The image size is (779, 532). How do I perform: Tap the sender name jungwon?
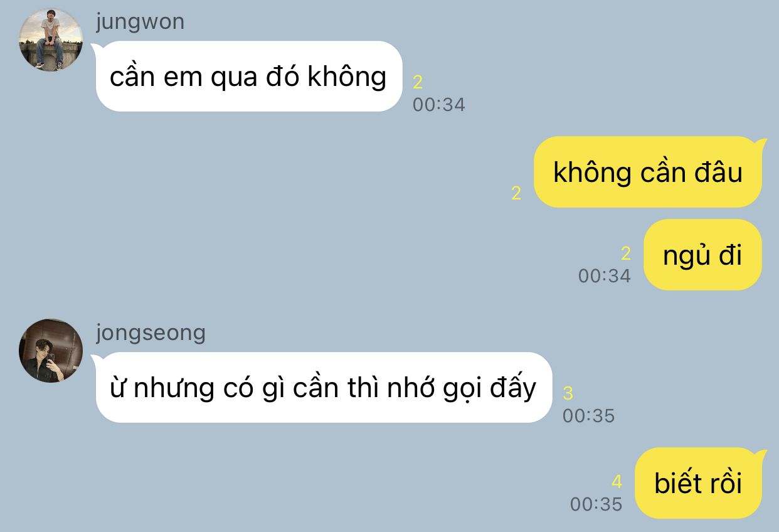[140, 22]
